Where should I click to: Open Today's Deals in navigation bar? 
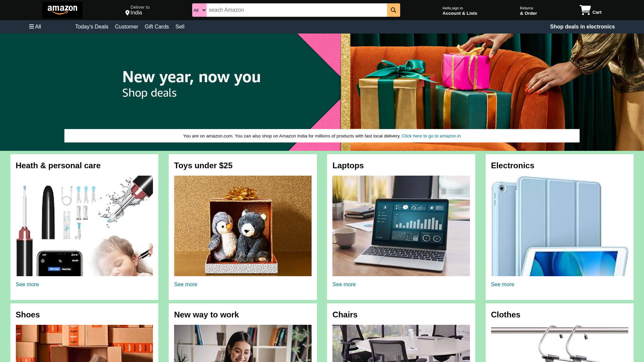click(92, 26)
